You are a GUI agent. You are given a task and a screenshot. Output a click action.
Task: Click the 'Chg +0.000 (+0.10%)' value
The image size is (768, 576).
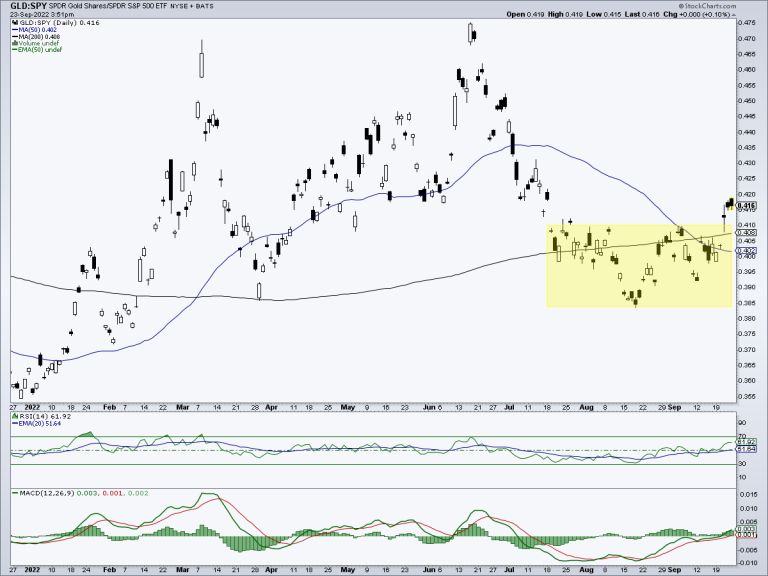pyautogui.click(x=696, y=14)
